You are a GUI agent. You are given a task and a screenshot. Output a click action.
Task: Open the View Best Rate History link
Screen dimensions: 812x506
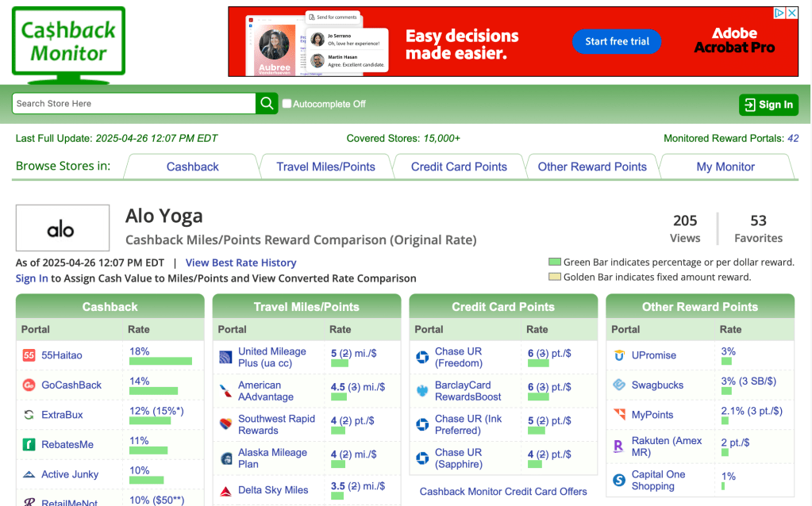pyautogui.click(x=241, y=263)
